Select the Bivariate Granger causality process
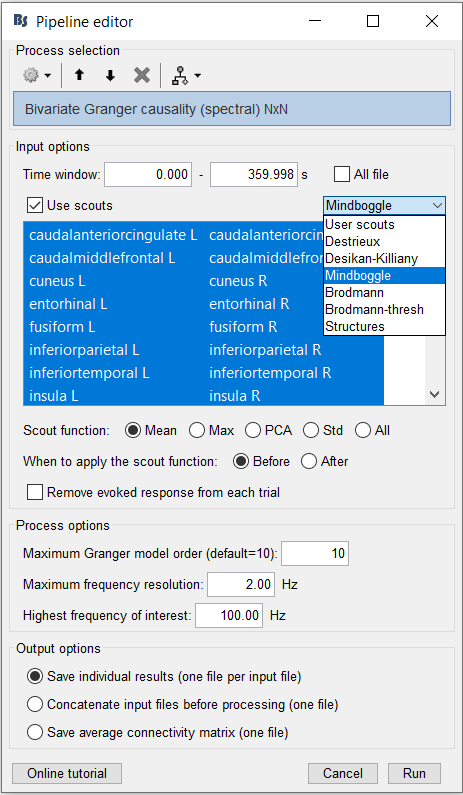This screenshot has width=463, height=795. point(232,109)
